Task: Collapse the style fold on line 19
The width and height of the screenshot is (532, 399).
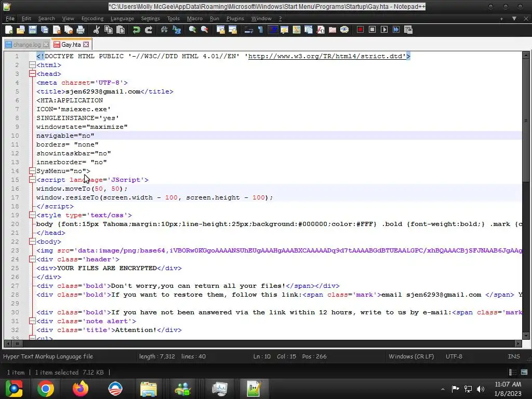Action: [x=32, y=215]
